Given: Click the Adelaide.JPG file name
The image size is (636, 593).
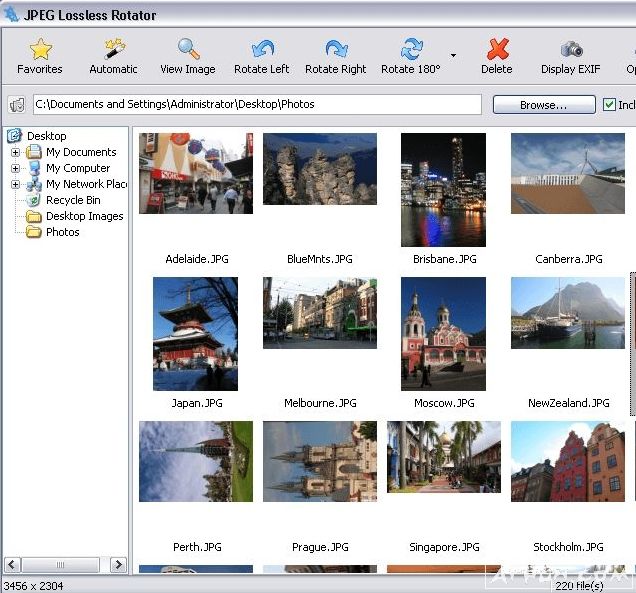Looking at the screenshot, I should (x=197, y=259).
